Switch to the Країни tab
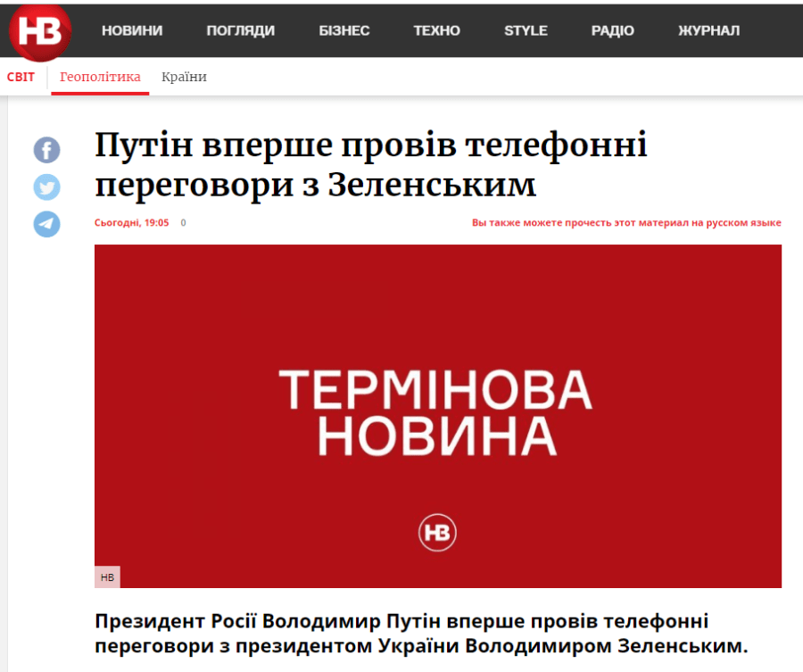 pos(184,77)
